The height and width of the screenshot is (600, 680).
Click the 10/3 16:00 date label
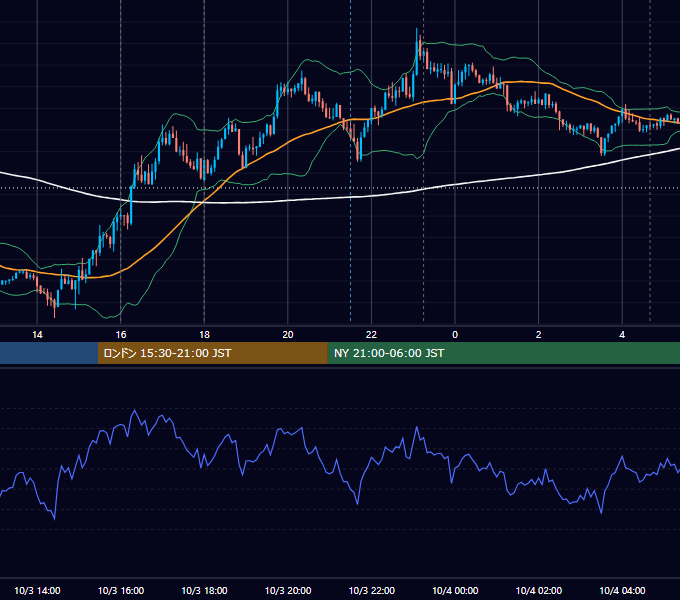121,590
